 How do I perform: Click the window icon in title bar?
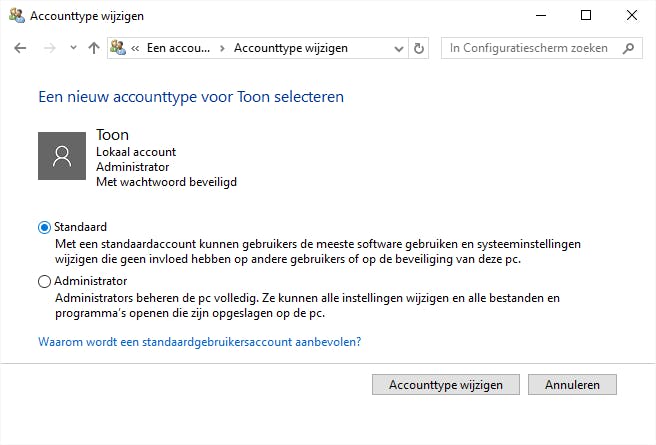(x=15, y=16)
